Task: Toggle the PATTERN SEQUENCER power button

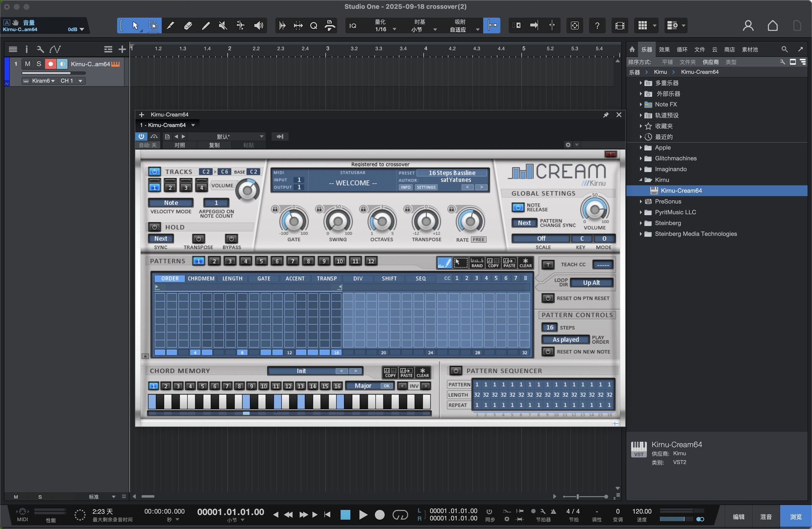Action: point(455,371)
